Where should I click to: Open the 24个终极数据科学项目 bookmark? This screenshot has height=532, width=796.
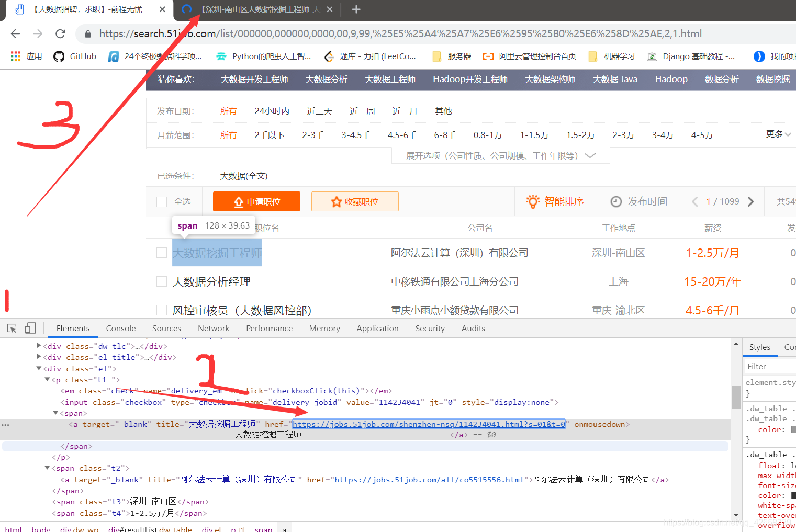[155, 56]
